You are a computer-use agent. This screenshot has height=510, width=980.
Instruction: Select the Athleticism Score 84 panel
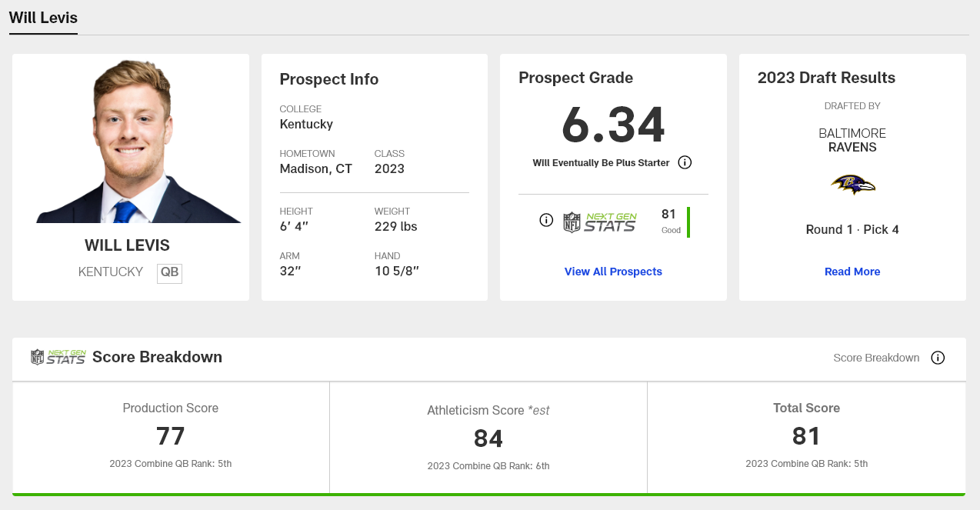[x=488, y=438]
